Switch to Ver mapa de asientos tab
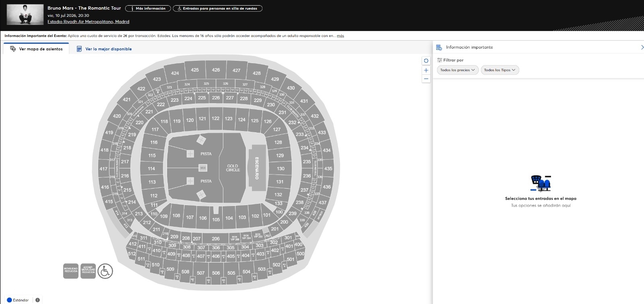The width and height of the screenshot is (644, 304). pos(36,49)
